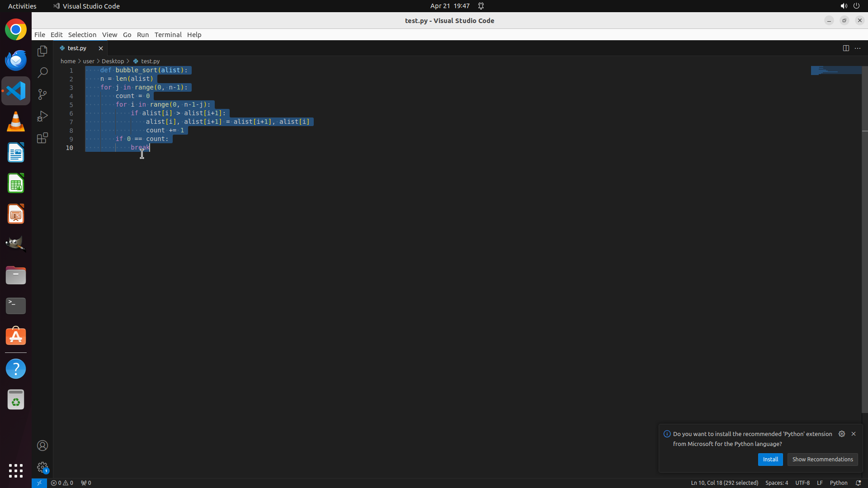Open the Terminal menu
868x488 pixels.
tap(168, 35)
